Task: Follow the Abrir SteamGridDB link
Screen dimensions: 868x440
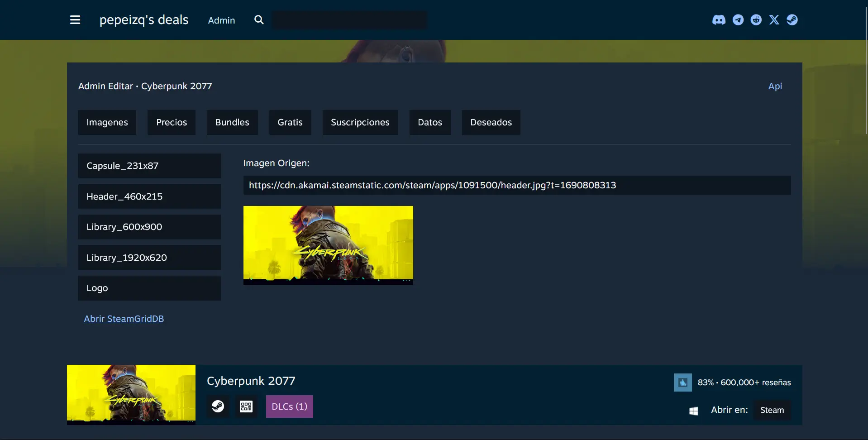Action: (x=124, y=319)
